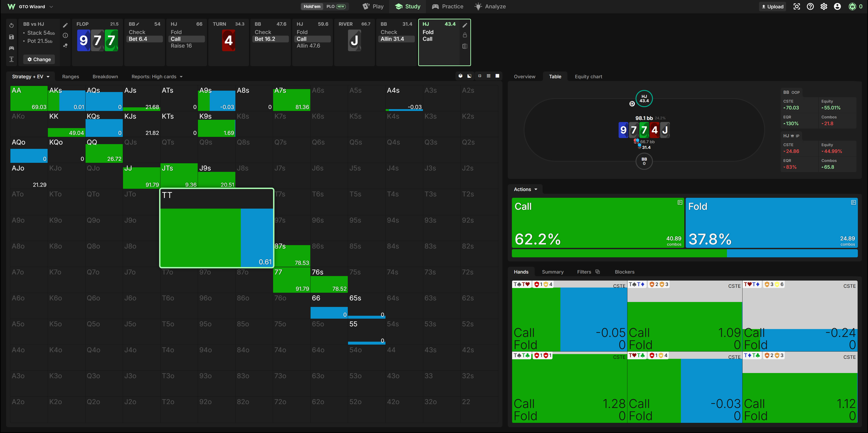The image size is (868, 433).
Task: Expand the Fold action detail icon
Action: [x=853, y=202]
